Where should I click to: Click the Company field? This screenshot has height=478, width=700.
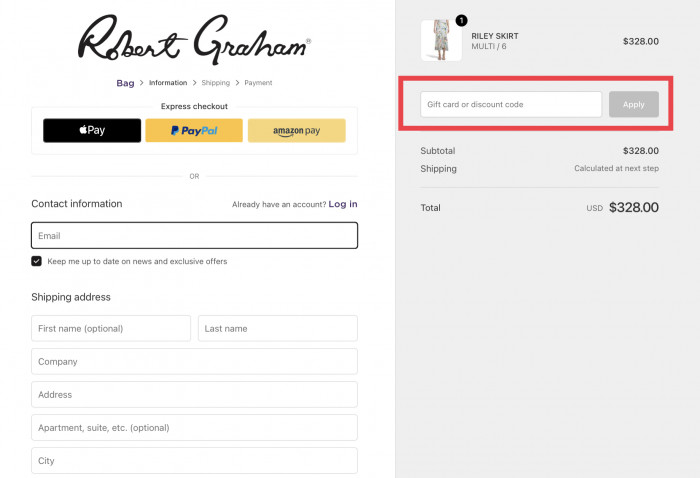194,362
